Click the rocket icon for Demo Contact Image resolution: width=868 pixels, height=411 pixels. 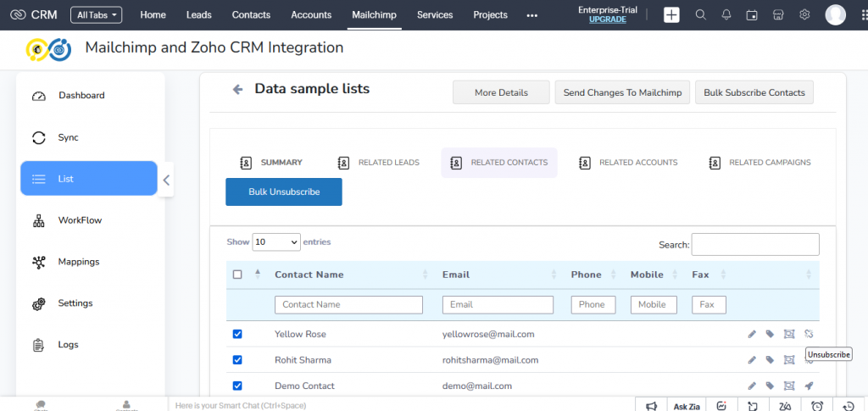[809, 386]
